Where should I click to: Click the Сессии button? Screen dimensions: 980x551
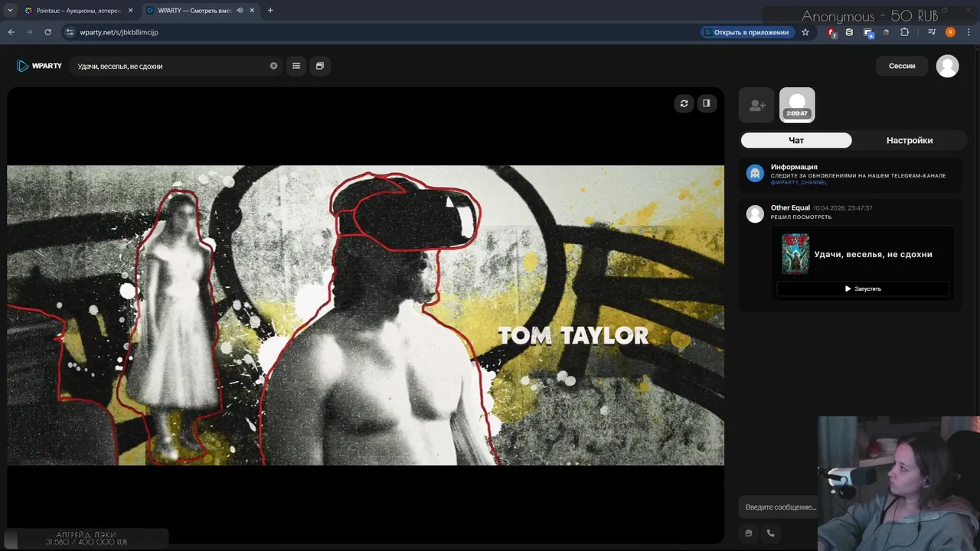pyautogui.click(x=902, y=66)
